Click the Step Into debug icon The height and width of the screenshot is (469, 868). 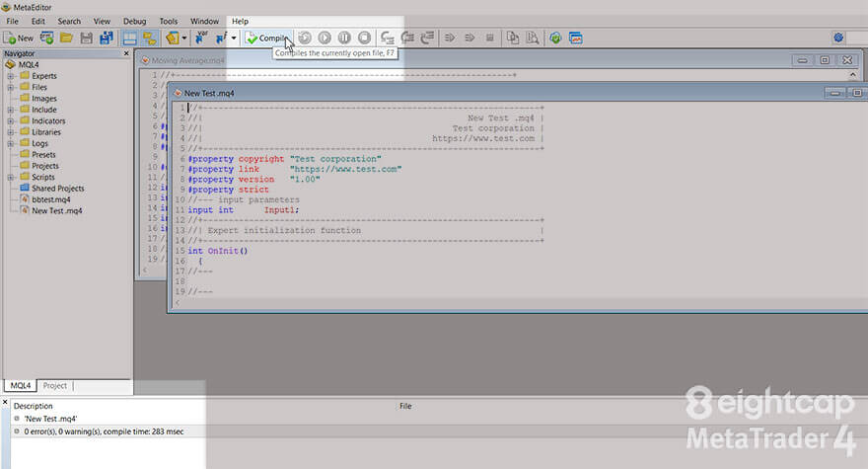click(x=388, y=38)
